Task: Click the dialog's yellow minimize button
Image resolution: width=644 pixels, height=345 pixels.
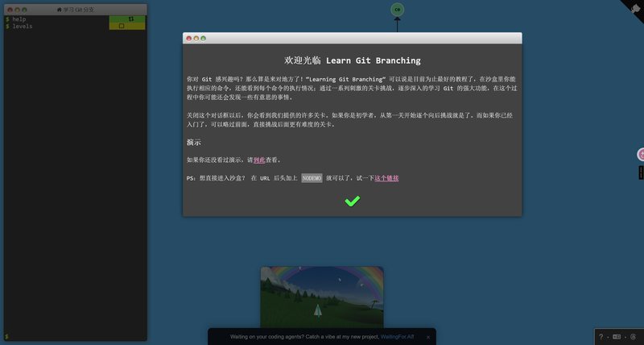Action: click(196, 38)
